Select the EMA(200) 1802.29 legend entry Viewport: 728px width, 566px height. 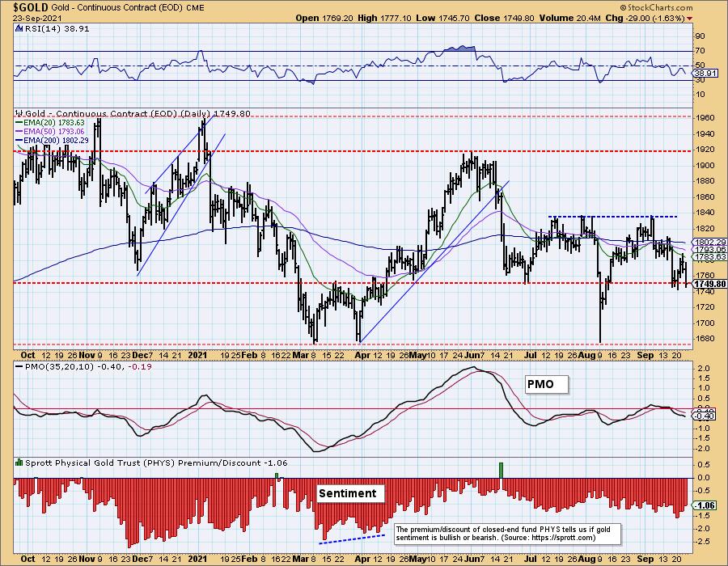52,140
